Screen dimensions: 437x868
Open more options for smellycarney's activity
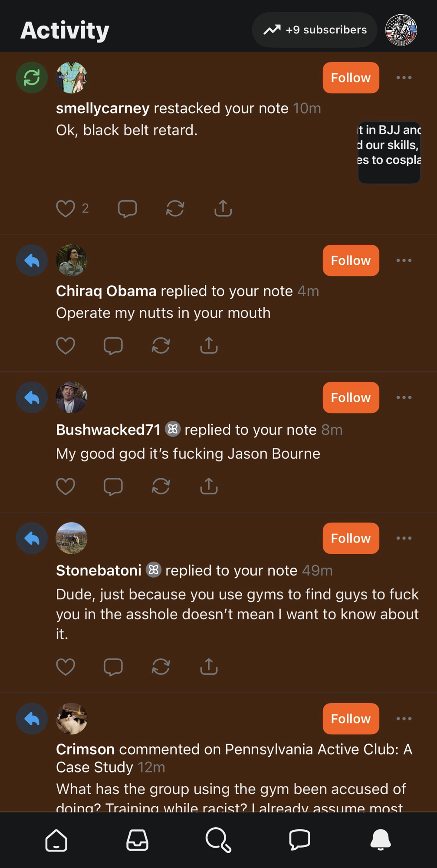(x=404, y=78)
